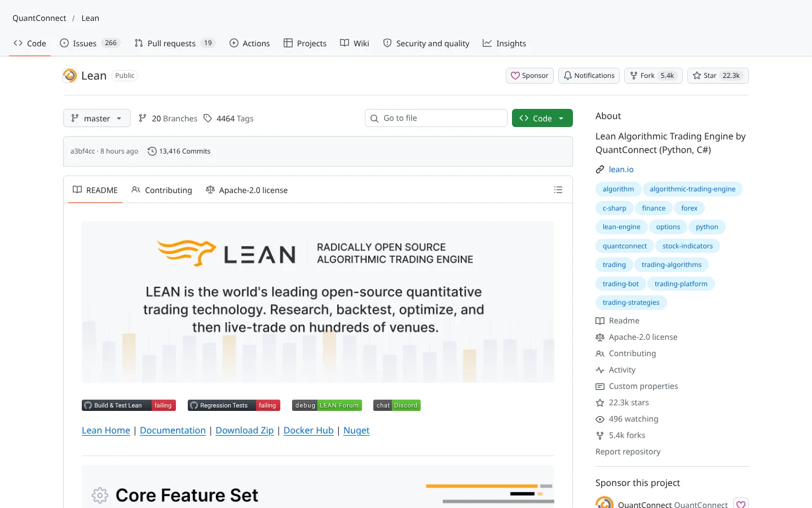Open Readme link in About sidebar
The image size is (812, 508).
tap(617, 321)
